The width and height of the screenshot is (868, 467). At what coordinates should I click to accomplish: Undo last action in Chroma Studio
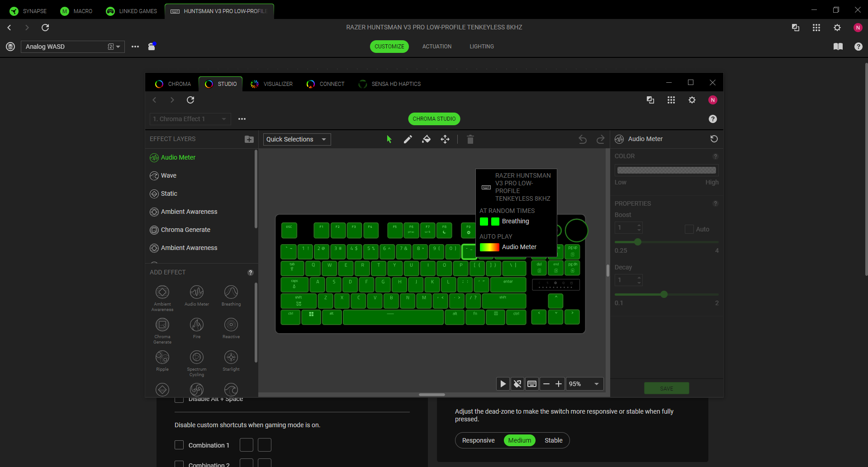coord(583,139)
